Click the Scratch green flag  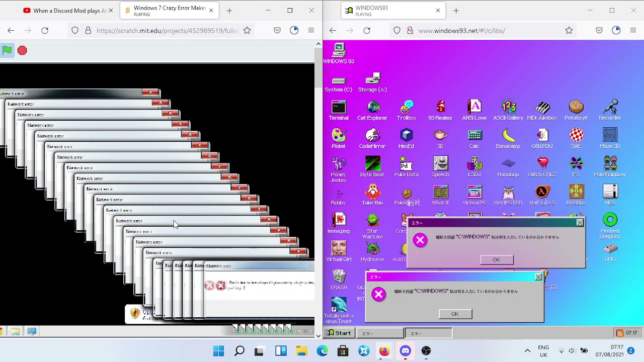point(7,50)
